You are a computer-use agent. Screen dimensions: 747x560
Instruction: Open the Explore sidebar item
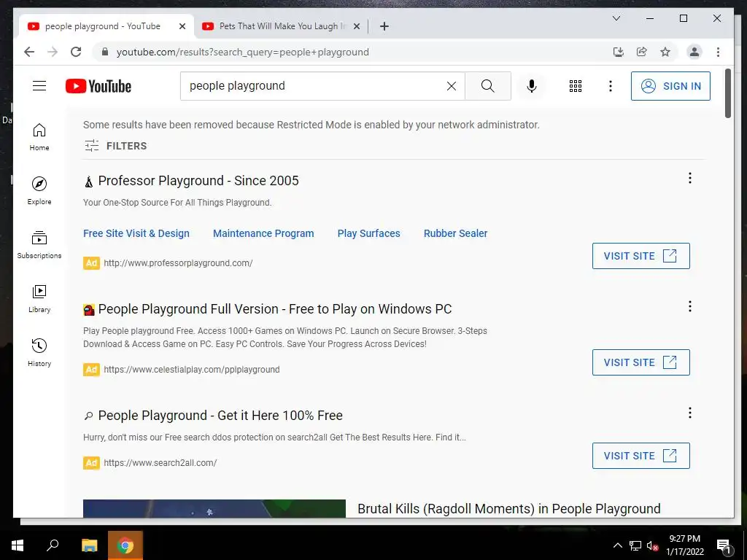39,191
